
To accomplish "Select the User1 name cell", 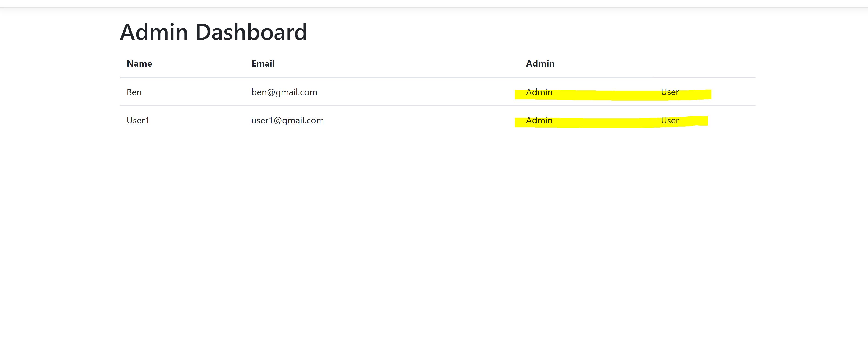I will pos(138,120).
